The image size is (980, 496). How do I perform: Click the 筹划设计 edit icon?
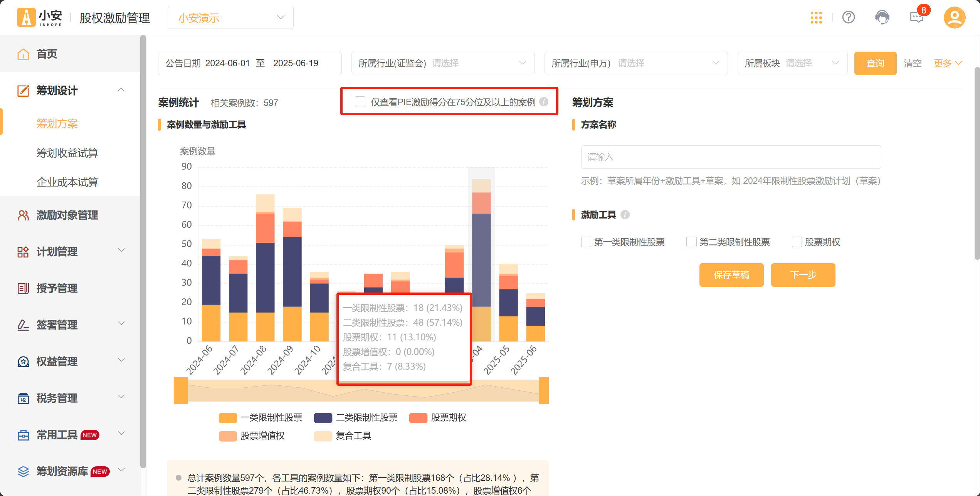[x=23, y=91]
